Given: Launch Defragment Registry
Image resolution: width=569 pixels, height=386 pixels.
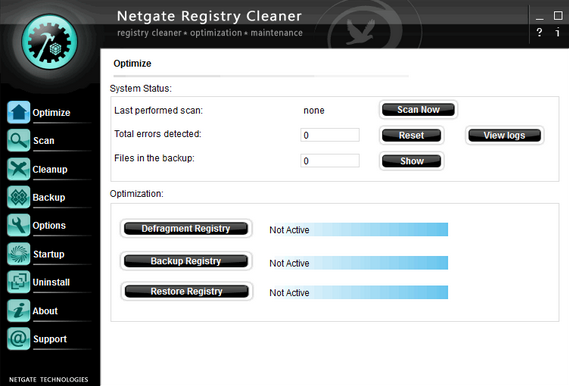Looking at the screenshot, I should click(186, 229).
